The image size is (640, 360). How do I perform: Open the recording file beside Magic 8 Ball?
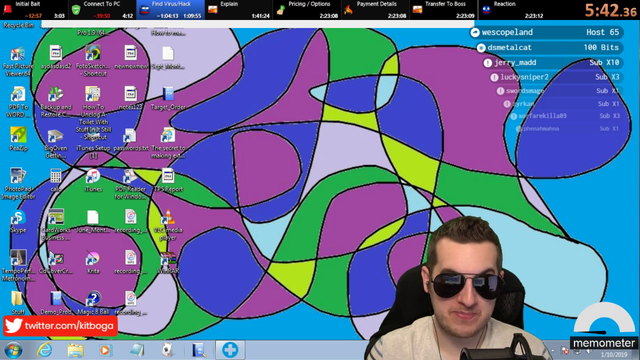[x=131, y=303]
